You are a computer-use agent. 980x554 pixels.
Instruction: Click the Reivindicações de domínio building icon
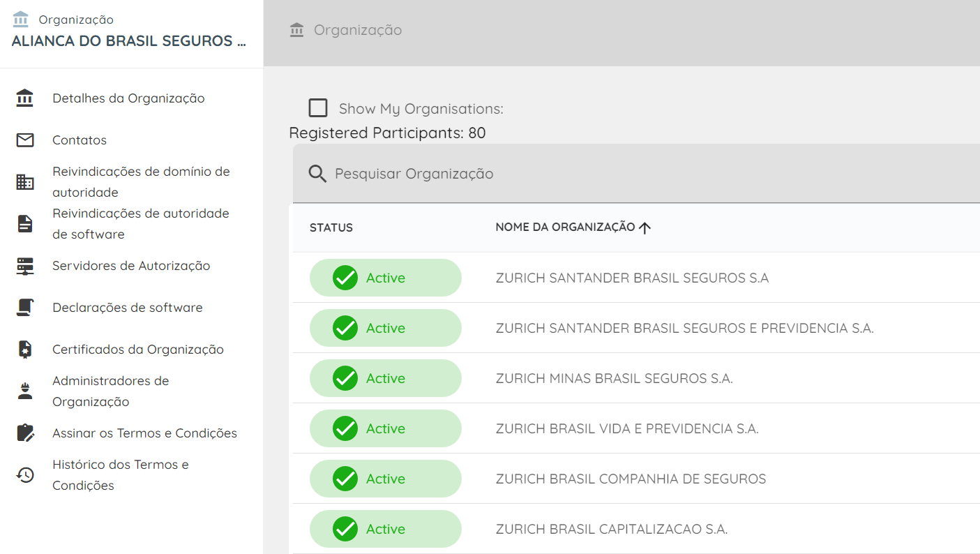25,182
